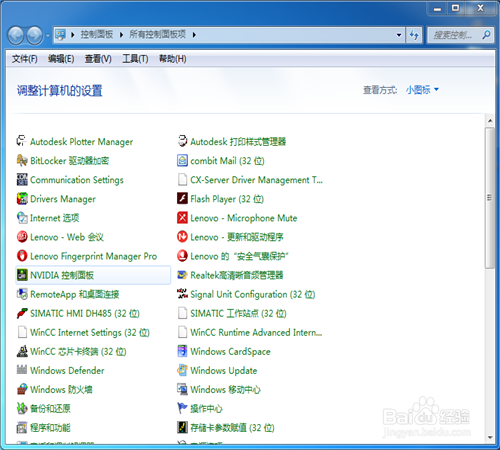This screenshot has width=500, height=450.
Task: Refresh the Control Panel view
Action: point(414,35)
